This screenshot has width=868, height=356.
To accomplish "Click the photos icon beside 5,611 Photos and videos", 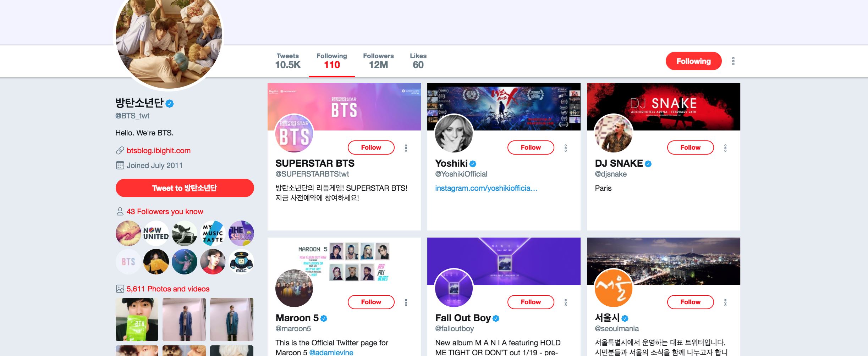I will point(119,289).
